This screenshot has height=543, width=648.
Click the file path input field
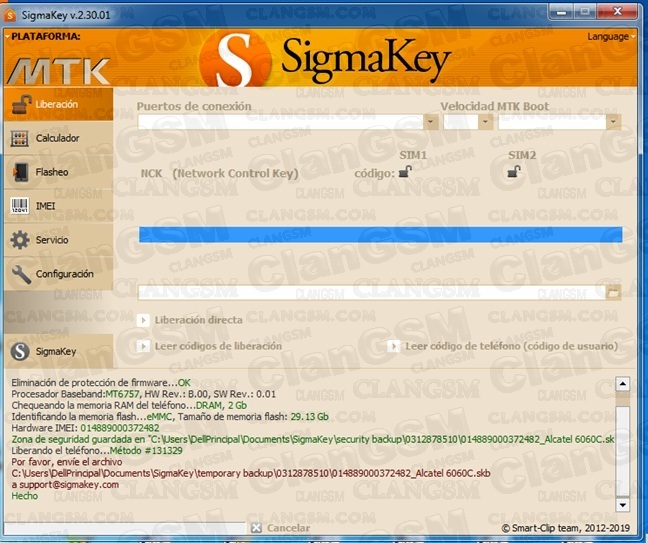372,293
